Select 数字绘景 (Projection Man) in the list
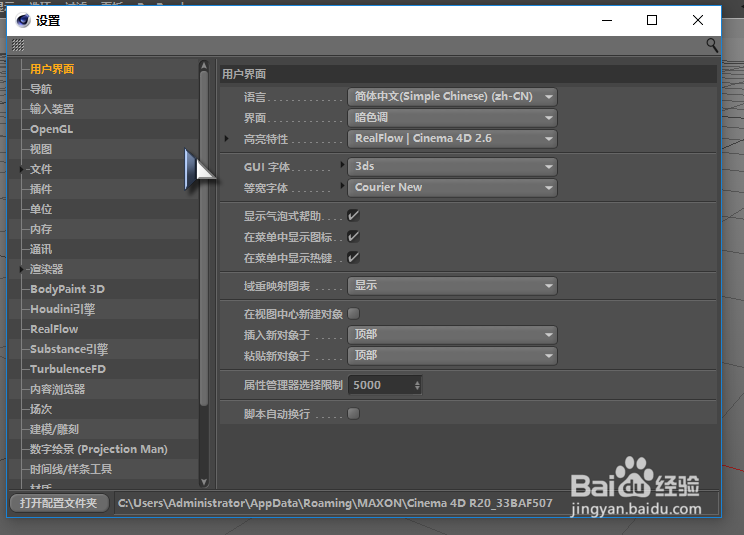The image size is (744, 535). coord(99,449)
